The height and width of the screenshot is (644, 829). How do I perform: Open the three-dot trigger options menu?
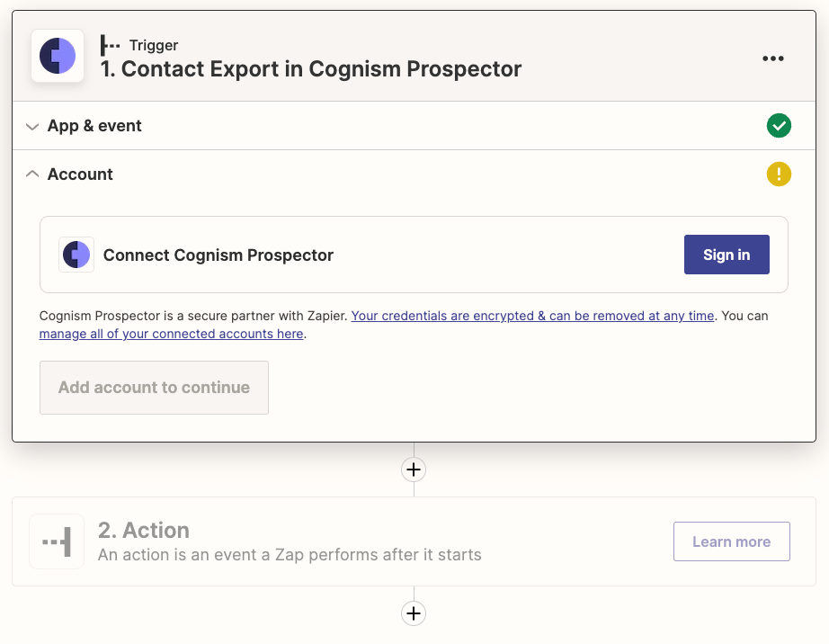[772, 58]
